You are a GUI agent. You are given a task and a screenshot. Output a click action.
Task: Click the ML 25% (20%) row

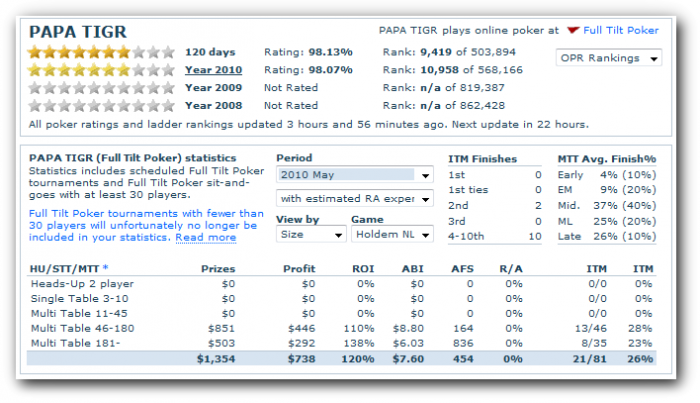[607, 221]
